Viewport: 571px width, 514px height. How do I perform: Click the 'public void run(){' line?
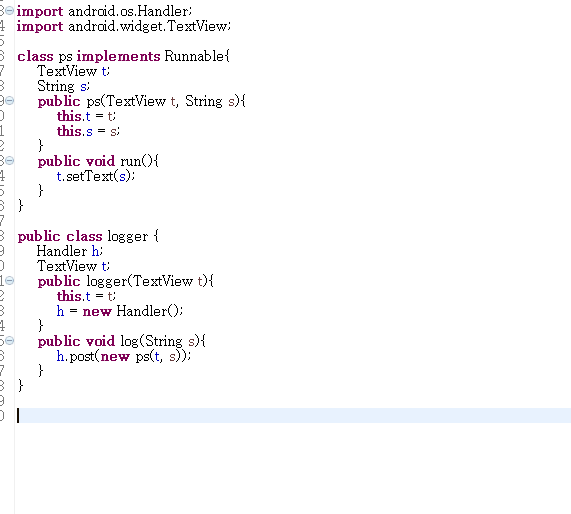(x=98, y=161)
